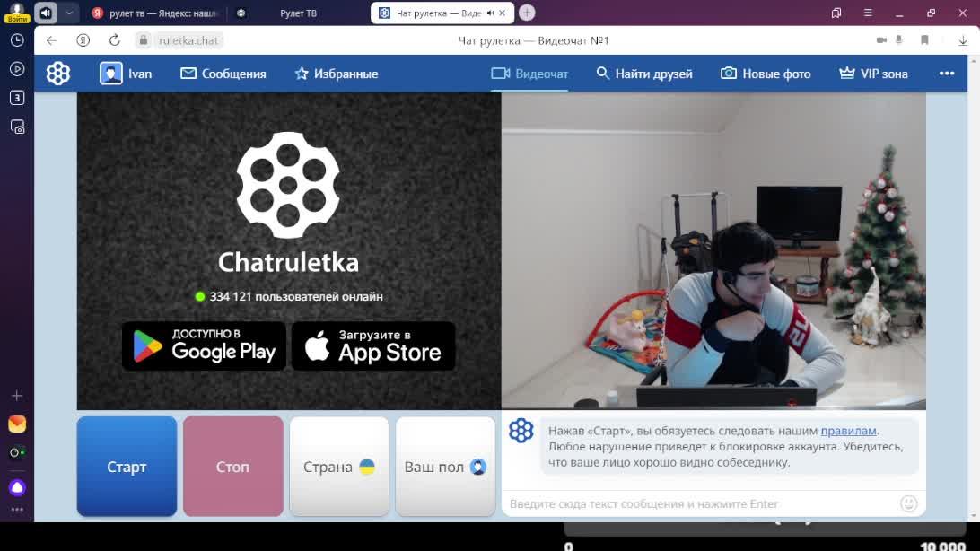This screenshot has height=551, width=980.
Task: Open sidebar screenshot capture icon
Action: (x=17, y=127)
